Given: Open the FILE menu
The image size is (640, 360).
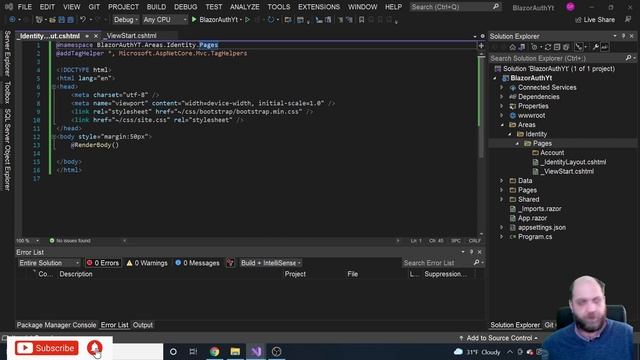Looking at the screenshot, I should pos(24,7).
